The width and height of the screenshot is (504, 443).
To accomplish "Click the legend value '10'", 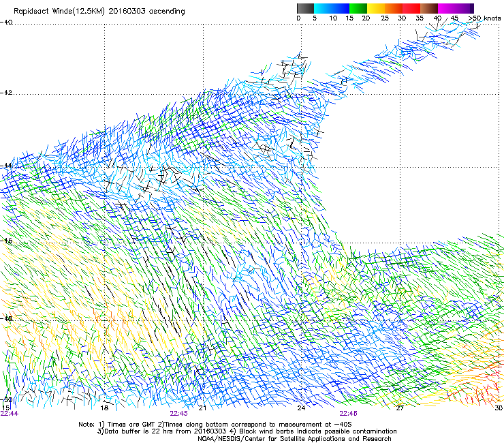I will pyautogui.click(x=333, y=18).
